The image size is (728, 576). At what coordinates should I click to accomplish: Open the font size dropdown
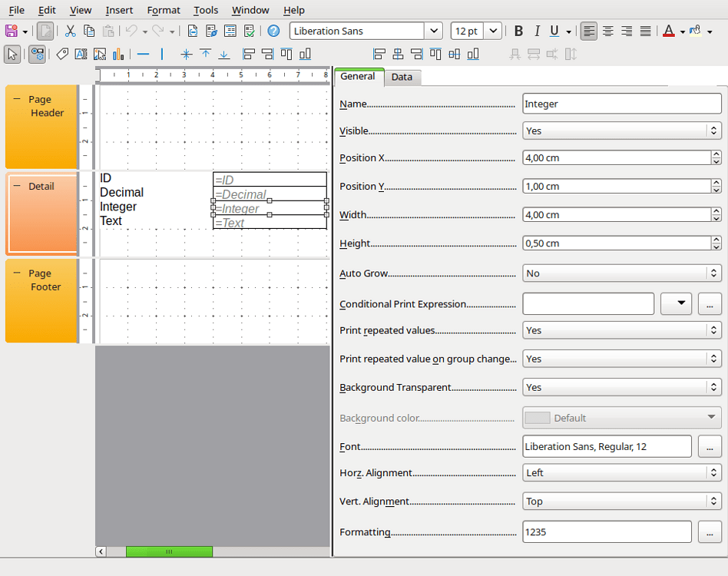point(493,31)
